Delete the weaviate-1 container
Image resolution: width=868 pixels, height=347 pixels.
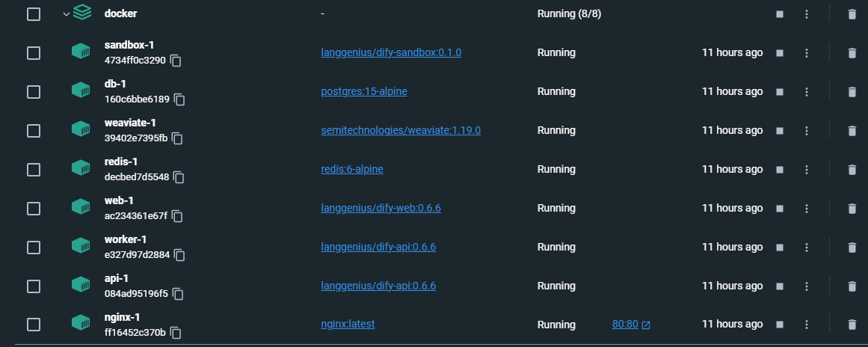[852, 130]
